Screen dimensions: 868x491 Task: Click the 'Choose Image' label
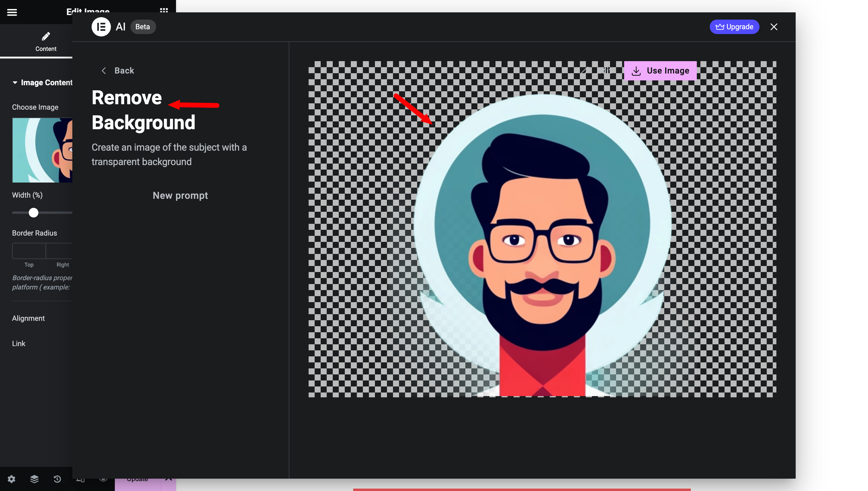[35, 107]
